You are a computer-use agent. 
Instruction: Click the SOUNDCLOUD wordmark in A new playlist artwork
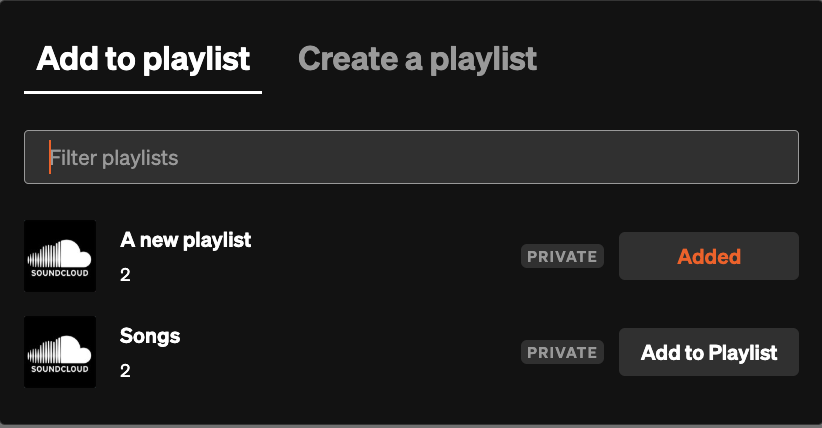[x=60, y=273]
